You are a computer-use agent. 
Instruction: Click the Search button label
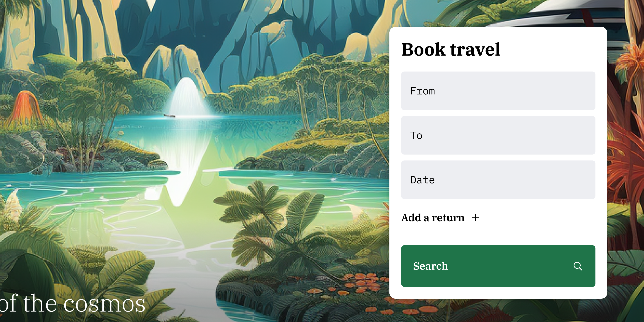pos(430,266)
